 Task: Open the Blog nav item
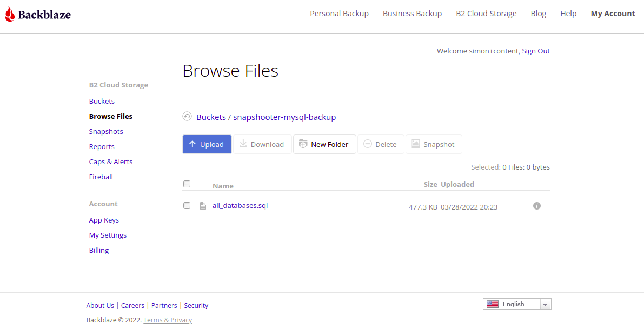[x=539, y=14]
